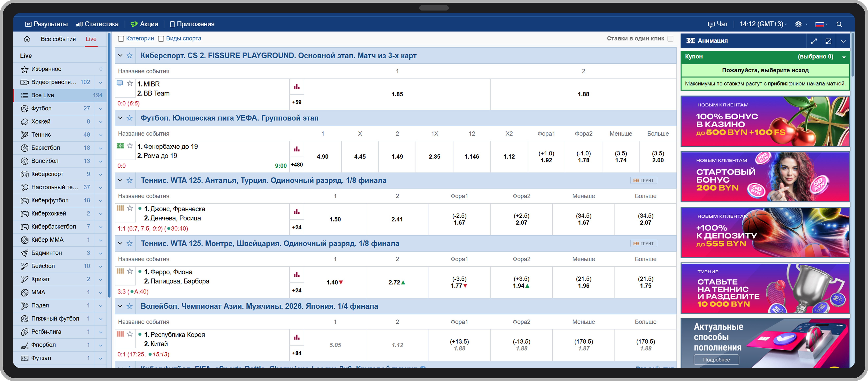
Task: Toggle the Виды спорта checkbox
Action: pos(161,39)
